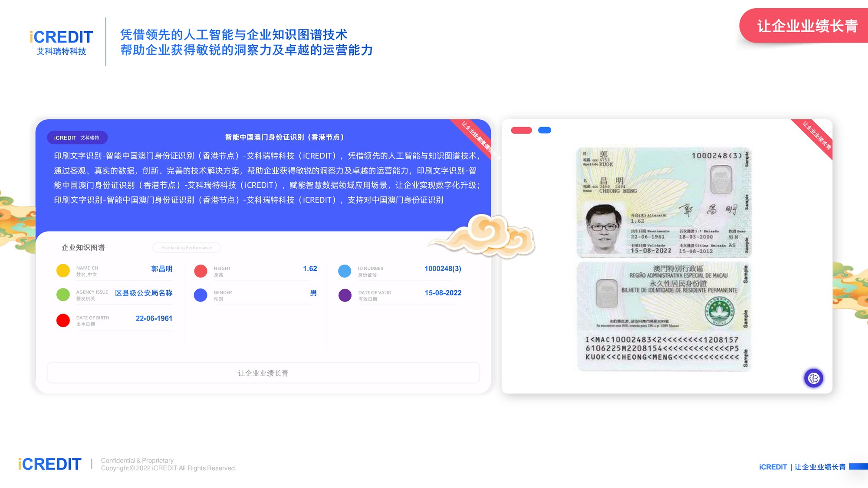Image resolution: width=868 pixels, height=488 pixels.
Task: Click the ID number value 1000248(3)
Action: (x=443, y=269)
